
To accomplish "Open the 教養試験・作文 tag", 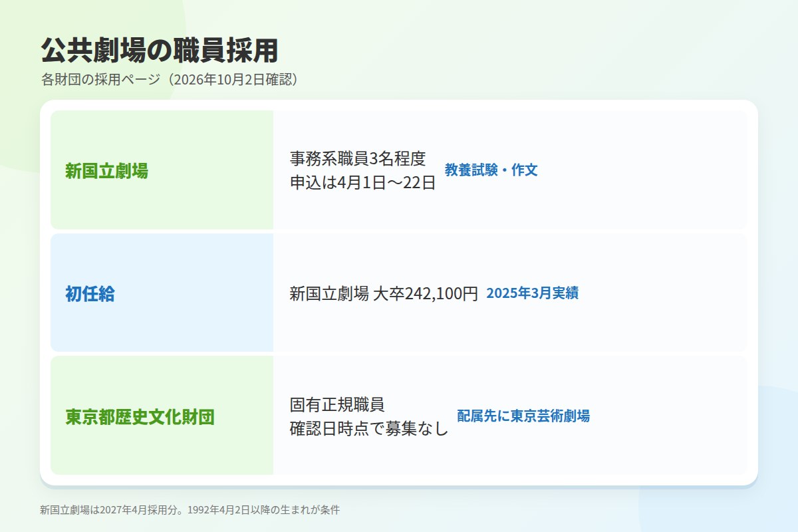I will click(491, 170).
